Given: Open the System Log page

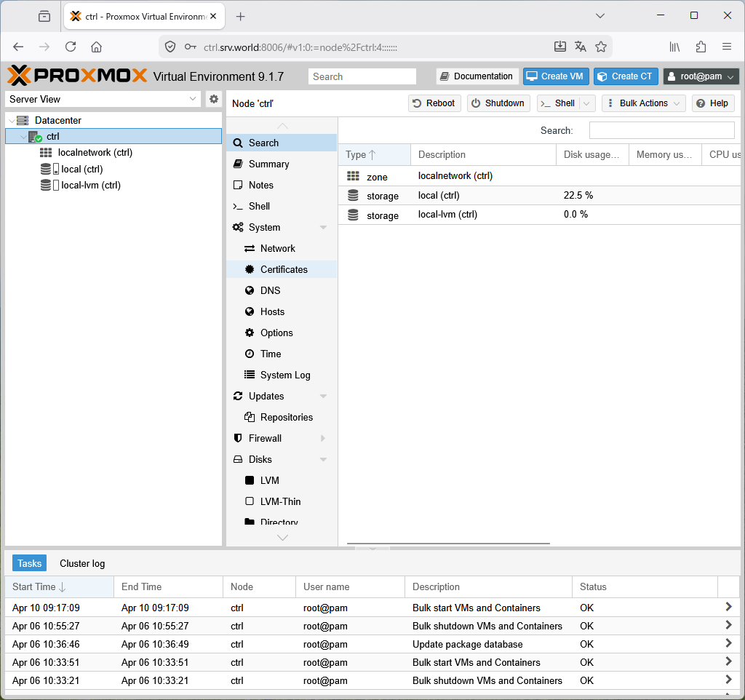Looking at the screenshot, I should click(x=285, y=375).
